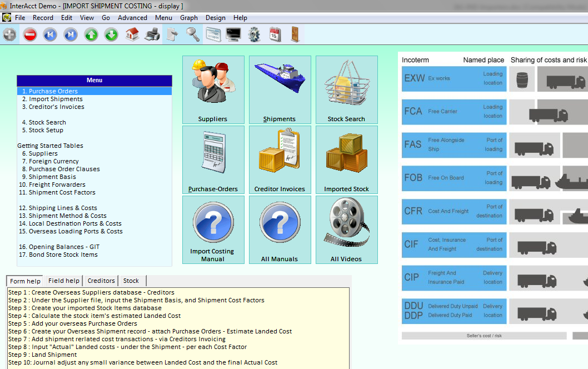588x369 pixels.
Task: Open the calendar toolbar icon
Action: pyautogui.click(x=275, y=34)
